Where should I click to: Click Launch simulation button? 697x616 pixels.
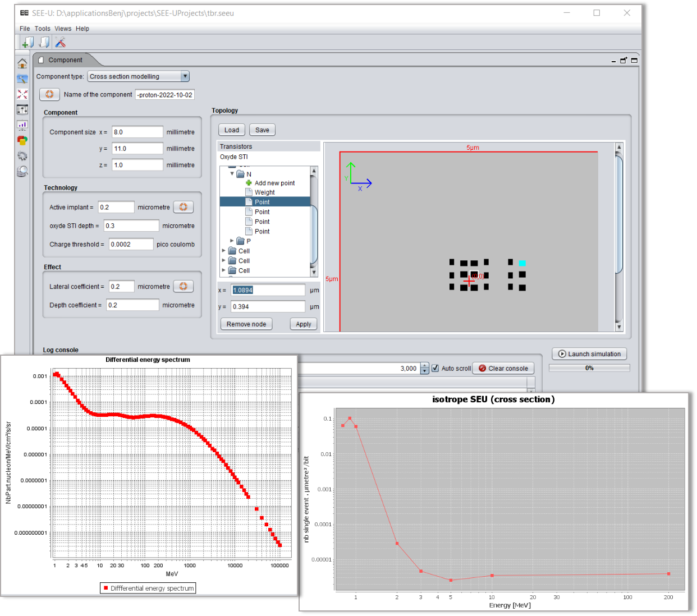[x=589, y=354]
